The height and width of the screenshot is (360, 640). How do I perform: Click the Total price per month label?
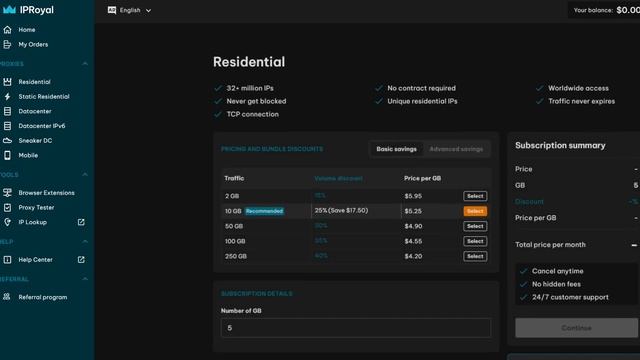coord(550,244)
